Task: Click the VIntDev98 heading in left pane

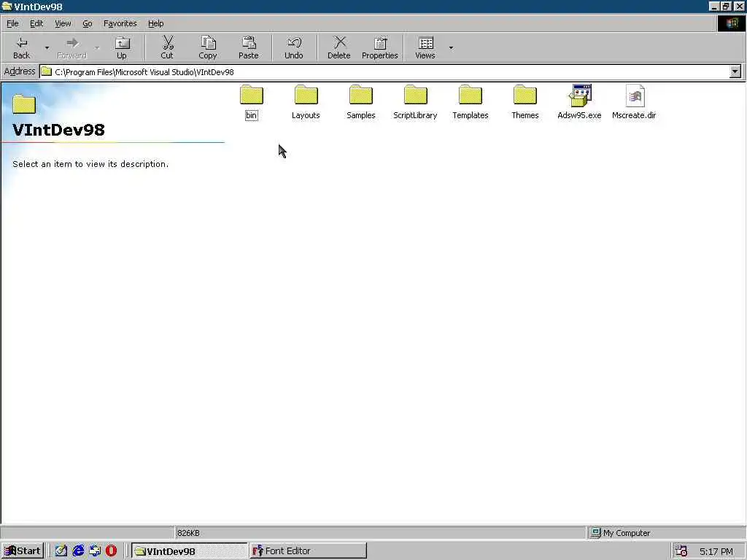Action: [58, 130]
